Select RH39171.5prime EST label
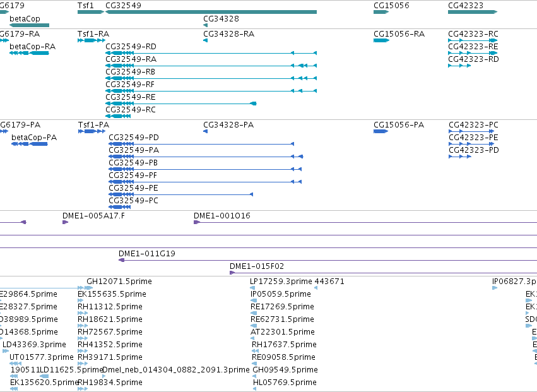 pyautogui.click(x=110, y=358)
